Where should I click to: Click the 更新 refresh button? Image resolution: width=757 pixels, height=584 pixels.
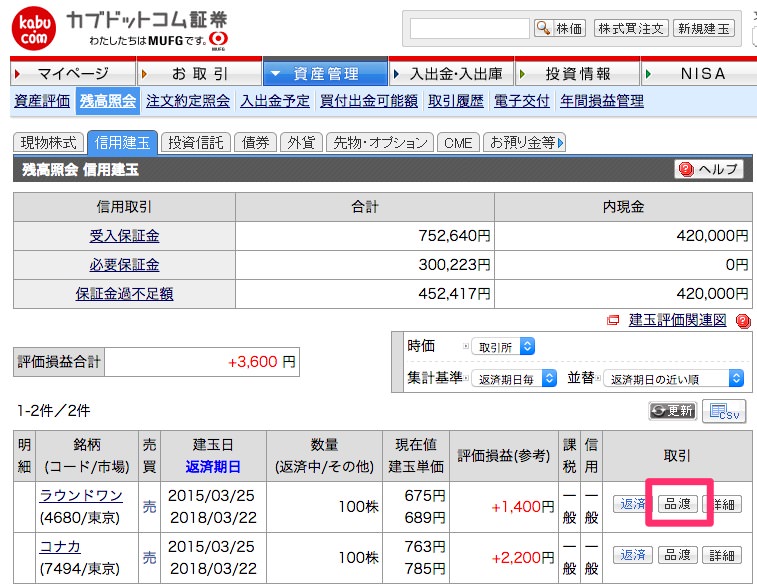click(673, 411)
